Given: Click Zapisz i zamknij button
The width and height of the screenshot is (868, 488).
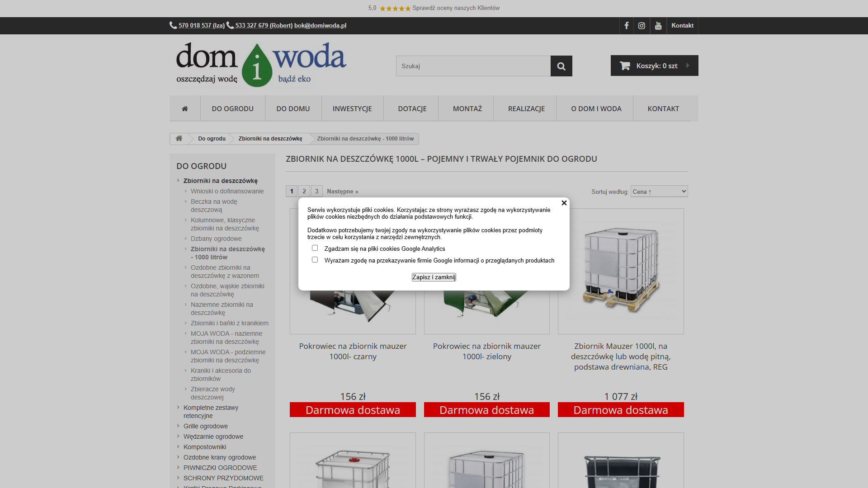Looking at the screenshot, I should [x=434, y=277].
